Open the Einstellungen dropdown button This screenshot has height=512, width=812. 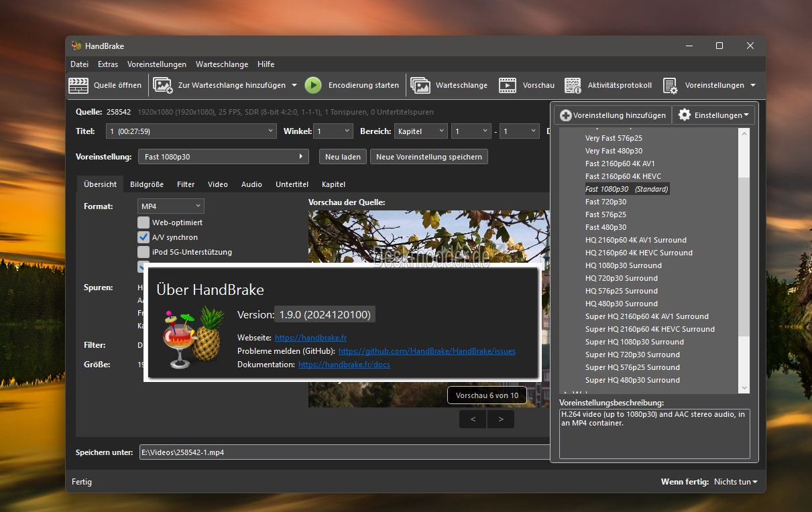713,115
